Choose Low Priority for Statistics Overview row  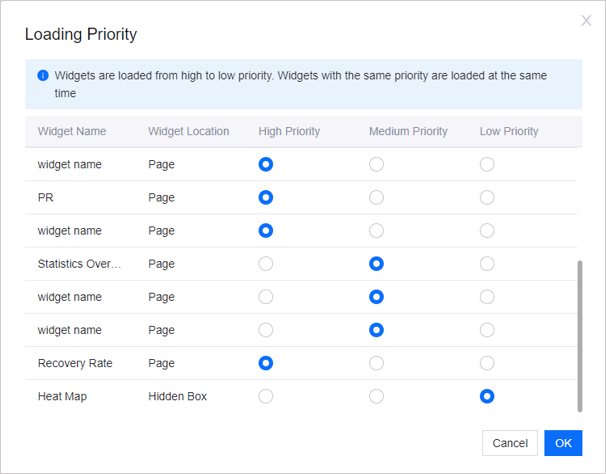tap(487, 264)
